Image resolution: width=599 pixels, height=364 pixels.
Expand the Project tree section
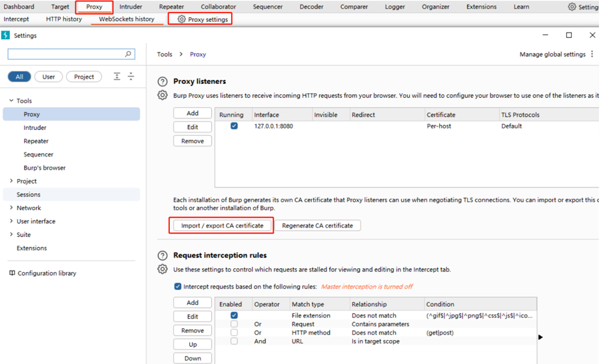[11, 181]
